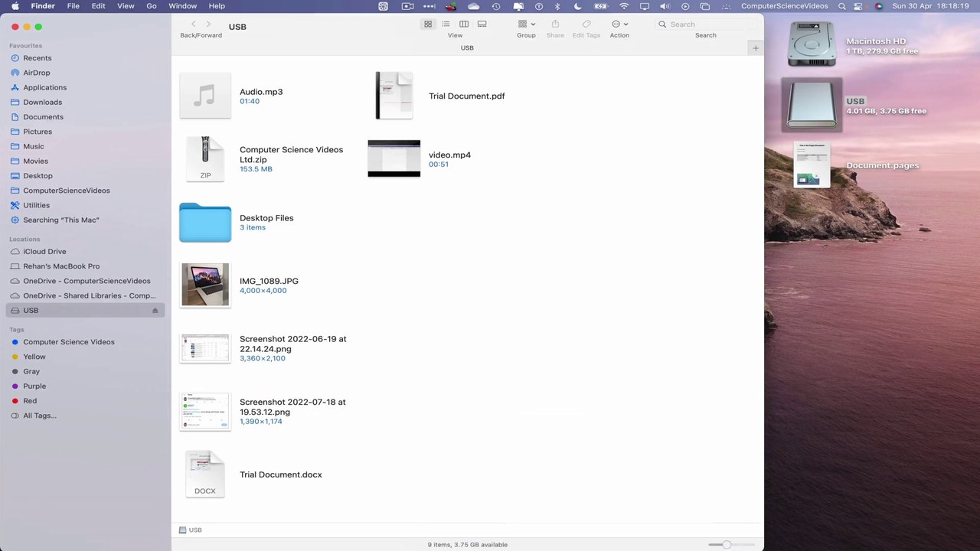Select the Screenshot 2022-06-19 thumbnail

pos(205,348)
